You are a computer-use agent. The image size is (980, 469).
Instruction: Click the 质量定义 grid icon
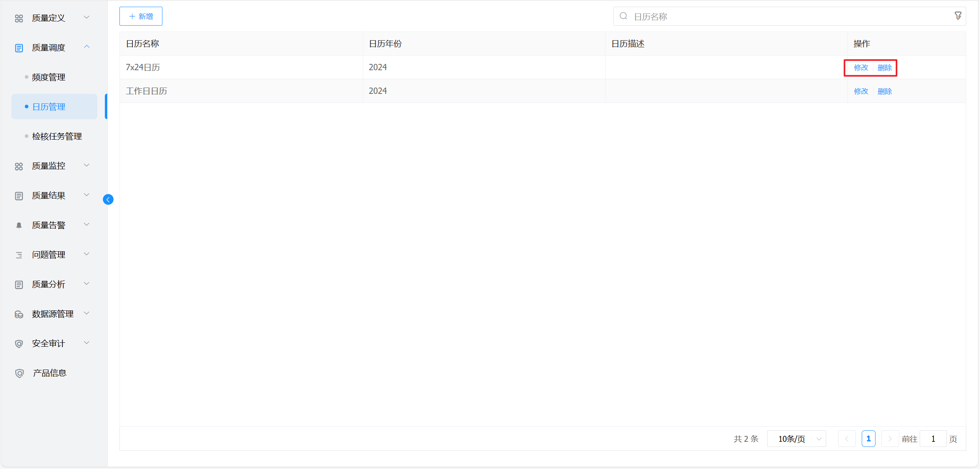(x=19, y=18)
